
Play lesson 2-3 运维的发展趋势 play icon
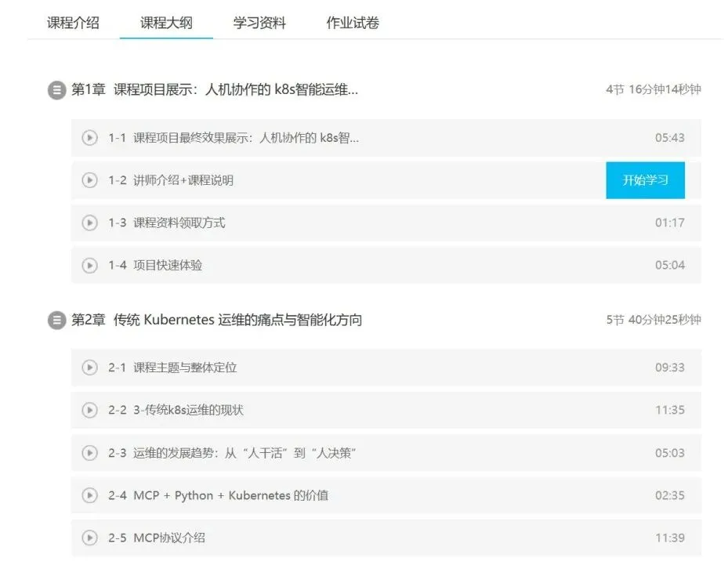tap(89, 453)
